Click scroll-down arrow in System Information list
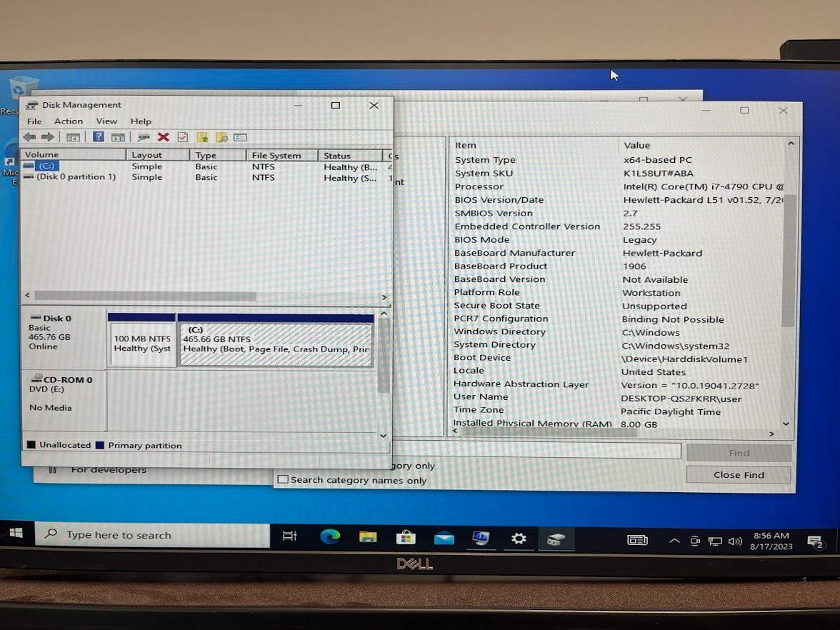840x630 pixels. point(786,423)
